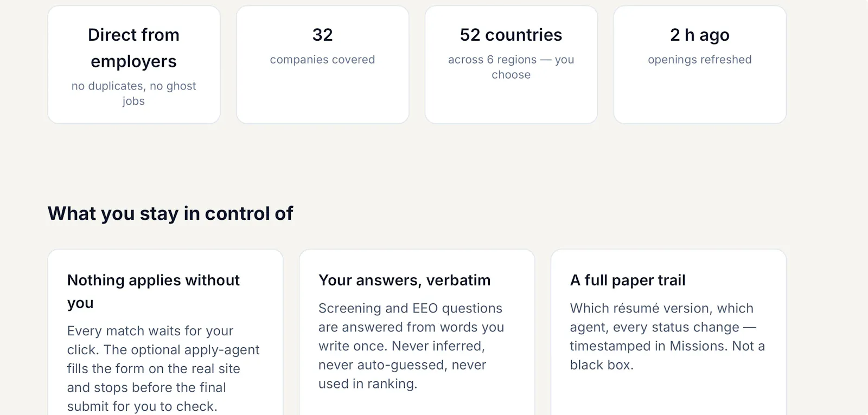Click the 'Which résumé version' paragraph
Screen dimensions: 868x415
(x=667, y=336)
